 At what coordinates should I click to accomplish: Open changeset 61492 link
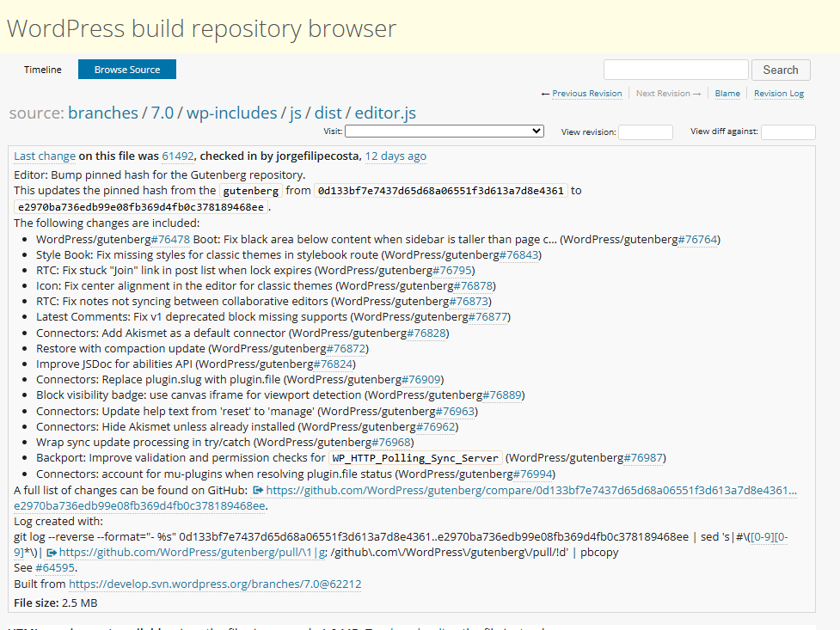[x=178, y=156]
